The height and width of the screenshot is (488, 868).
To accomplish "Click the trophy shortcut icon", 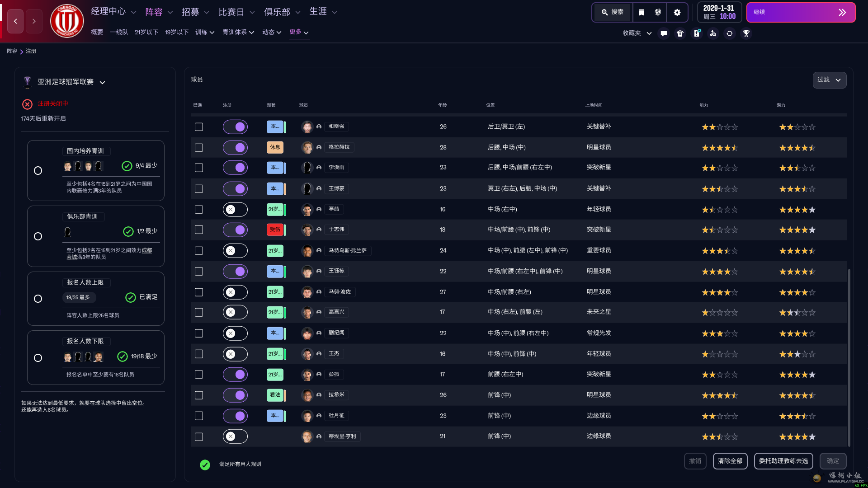I will pyautogui.click(x=746, y=33).
